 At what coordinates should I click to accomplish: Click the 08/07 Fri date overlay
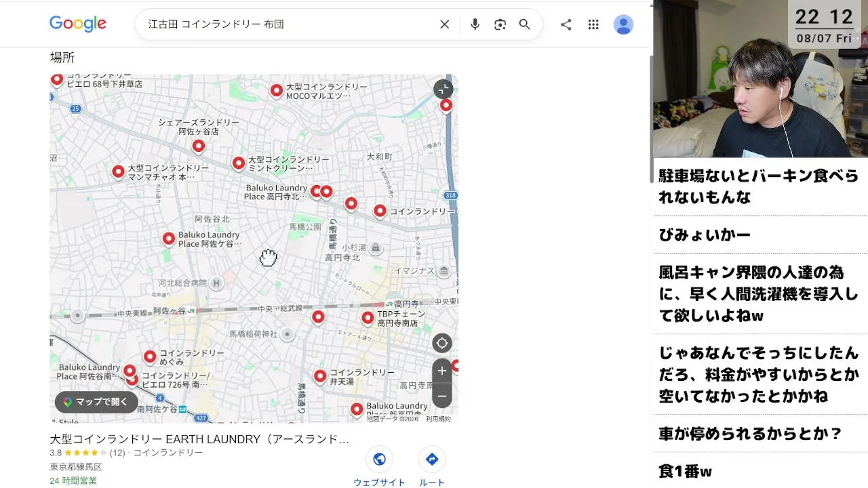pos(824,39)
